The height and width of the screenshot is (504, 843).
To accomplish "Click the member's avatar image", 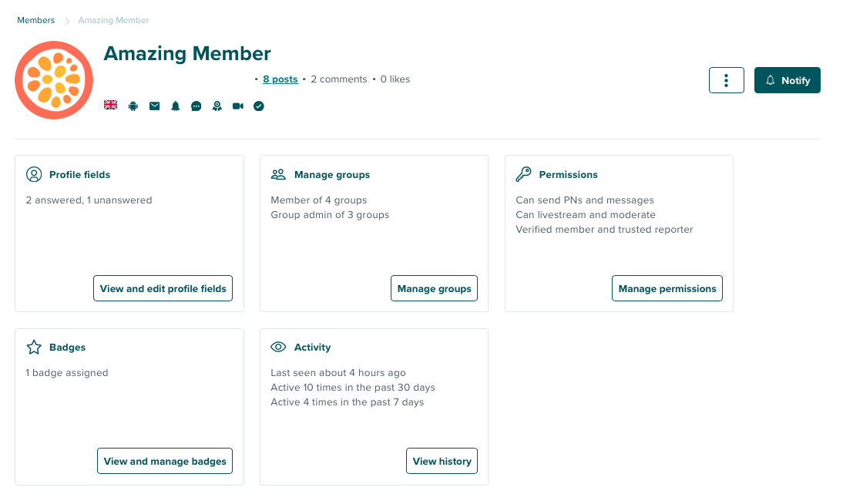I will 54,80.
